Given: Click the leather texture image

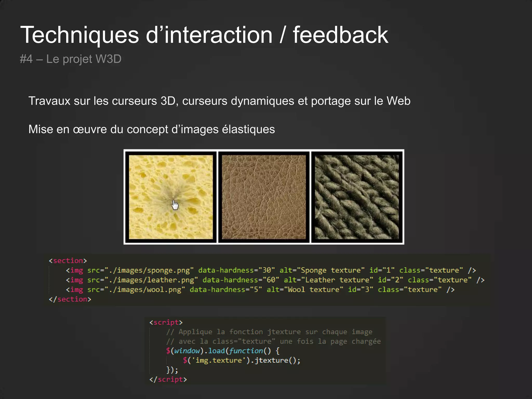Looking at the screenshot, I should 264,197.
